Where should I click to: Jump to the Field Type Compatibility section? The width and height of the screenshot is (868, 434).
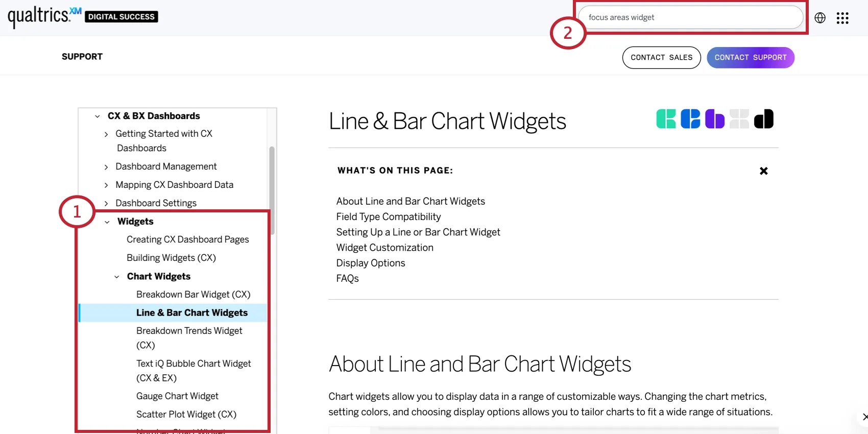click(389, 217)
